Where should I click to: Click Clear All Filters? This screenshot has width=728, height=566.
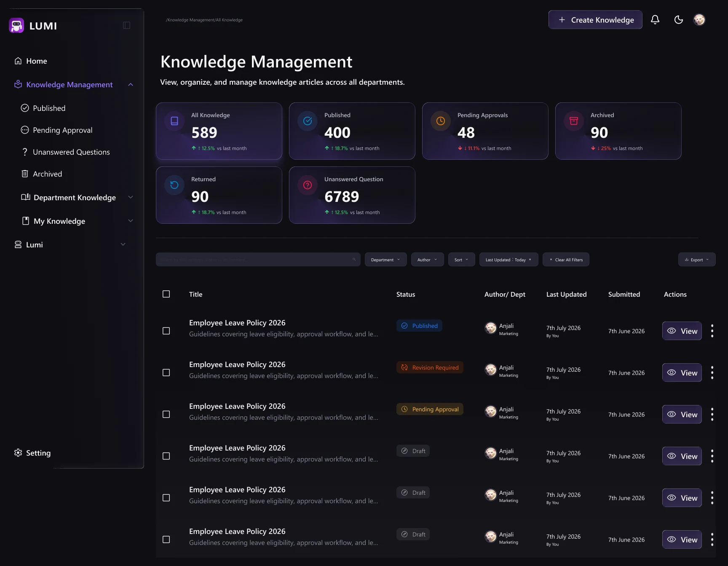click(x=566, y=260)
